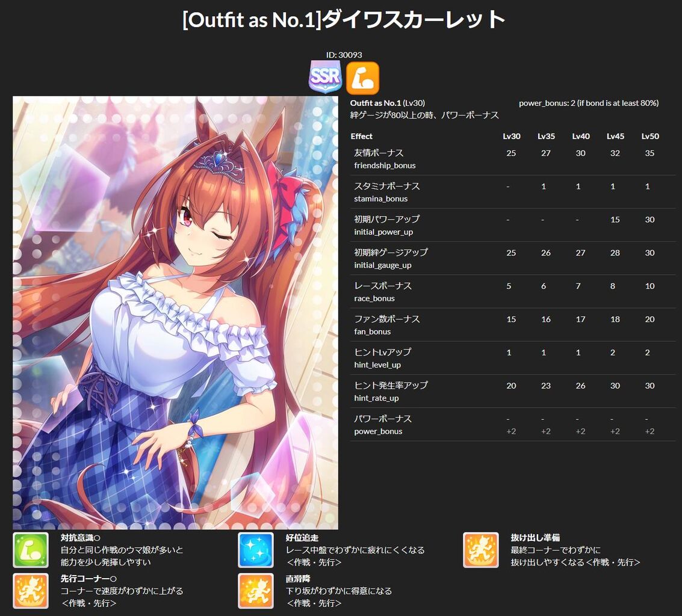Click the レースボーナス row label
Screen dimensions: 682x616
pos(382,286)
